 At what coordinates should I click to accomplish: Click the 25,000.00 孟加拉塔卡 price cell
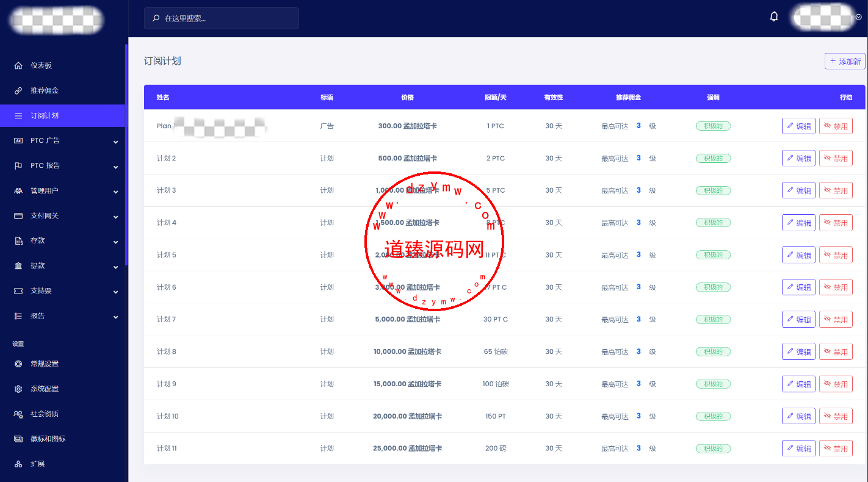tap(407, 448)
